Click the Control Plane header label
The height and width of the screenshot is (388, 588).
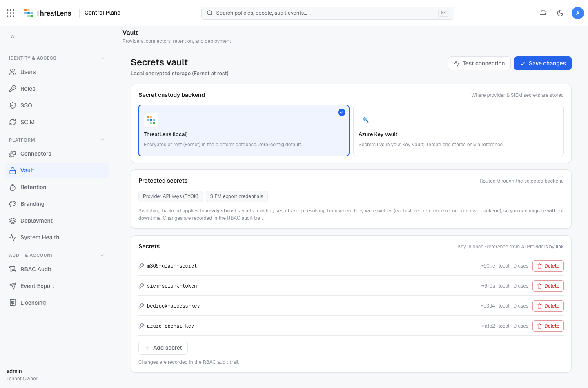click(x=102, y=13)
